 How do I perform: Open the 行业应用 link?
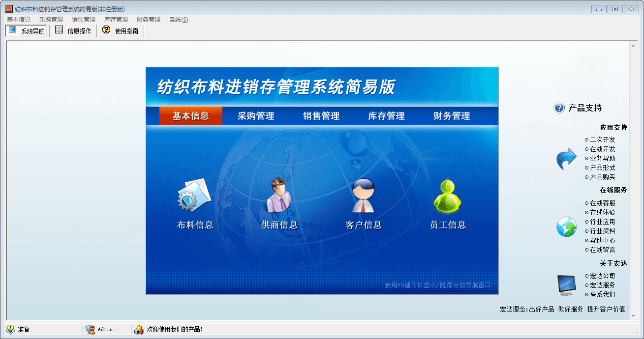(603, 222)
